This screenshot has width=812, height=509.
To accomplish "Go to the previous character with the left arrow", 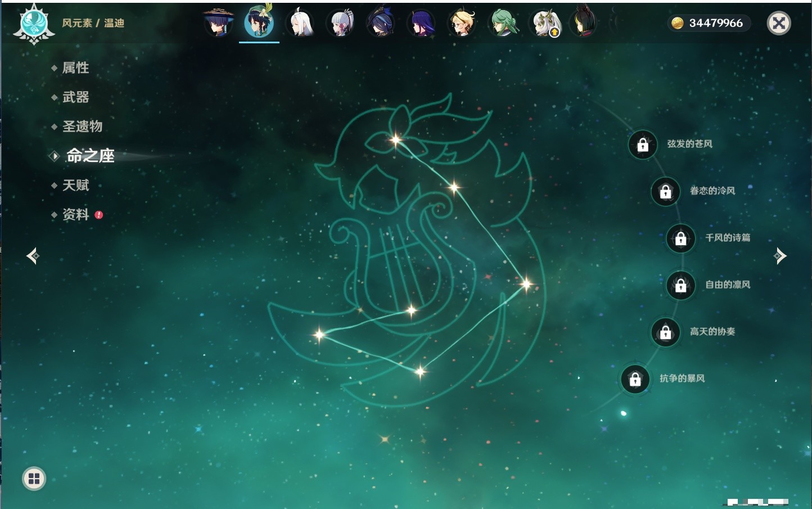I will [x=33, y=256].
